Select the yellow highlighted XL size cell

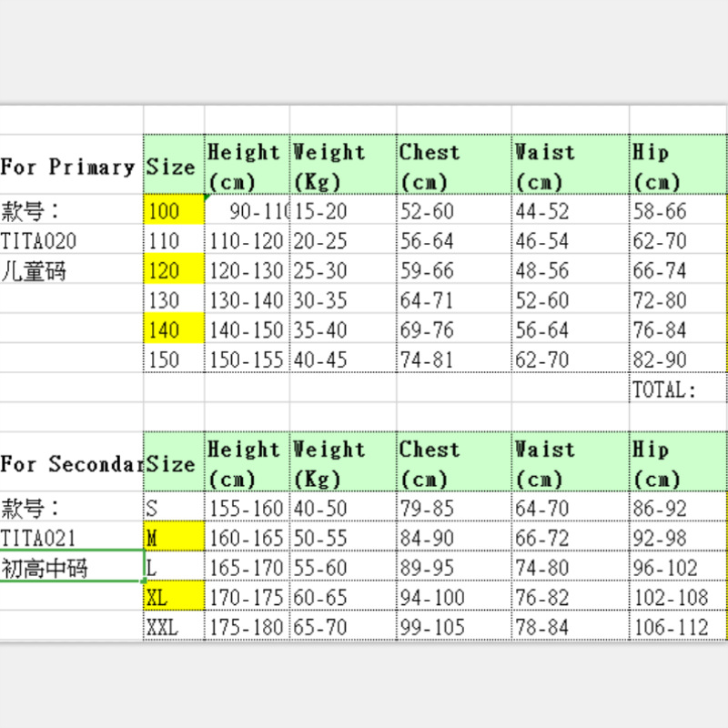pos(174,598)
